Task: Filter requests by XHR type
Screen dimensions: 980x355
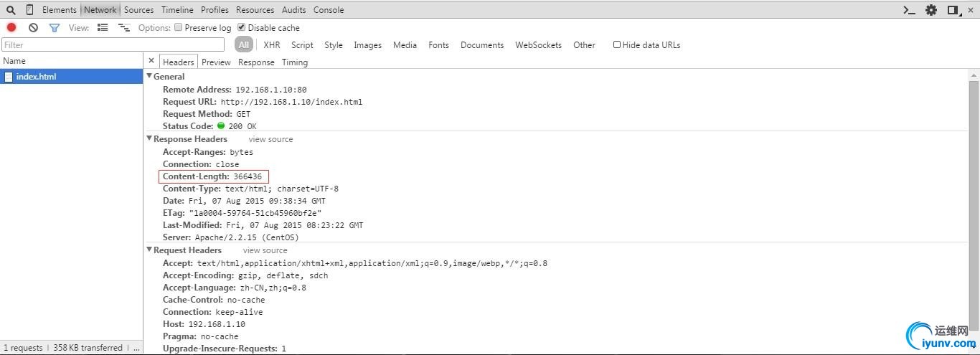Action: point(271,44)
